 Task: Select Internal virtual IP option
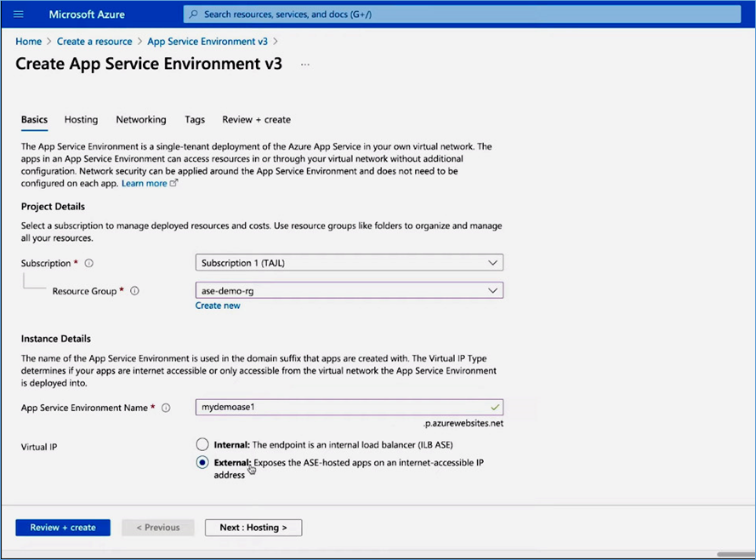(x=202, y=444)
